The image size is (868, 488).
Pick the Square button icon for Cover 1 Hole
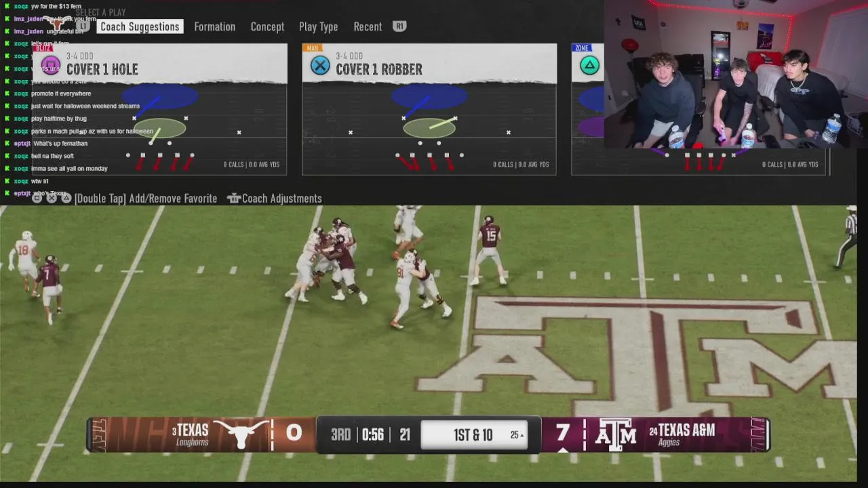[51, 66]
